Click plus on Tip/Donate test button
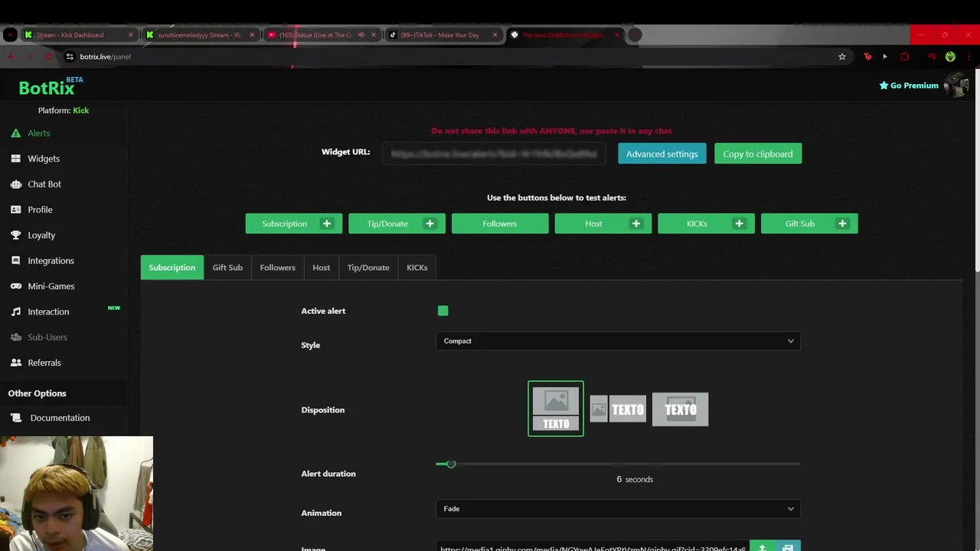980x551 pixels. pyautogui.click(x=430, y=223)
